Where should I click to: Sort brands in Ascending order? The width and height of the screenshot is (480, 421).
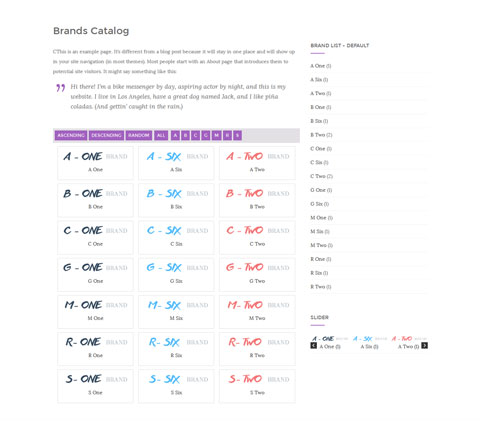click(71, 135)
